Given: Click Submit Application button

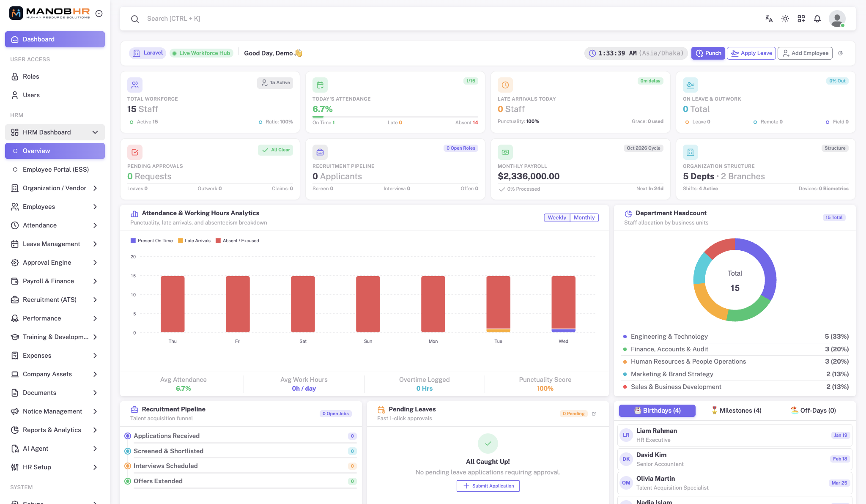Looking at the screenshot, I should (488, 486).
